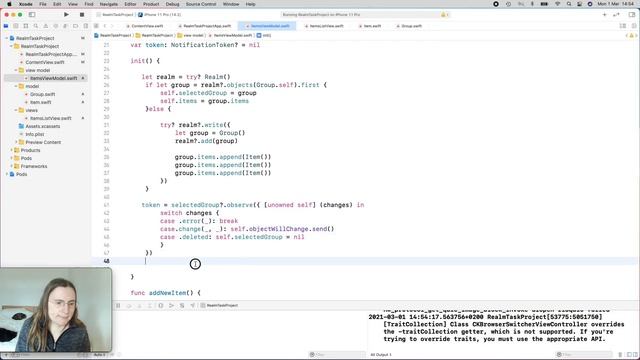Select Item.swift in project navigator
640x360 pixels.
(40, 102)
